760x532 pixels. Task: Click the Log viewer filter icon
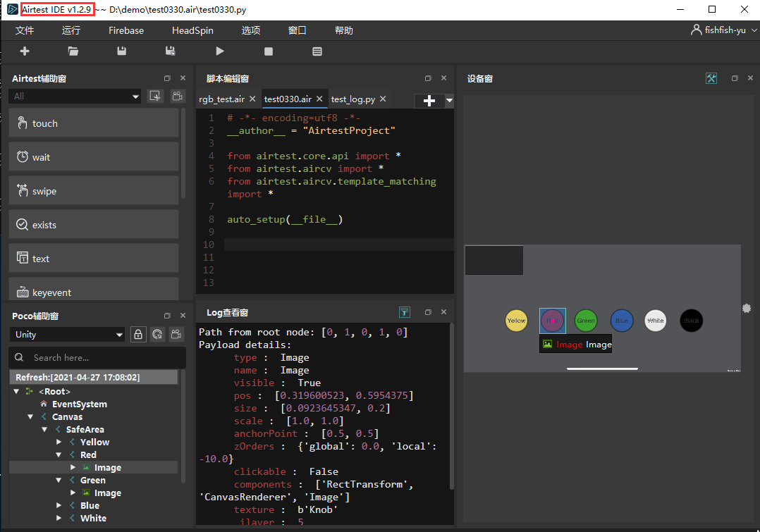click(x=405, y=312)
